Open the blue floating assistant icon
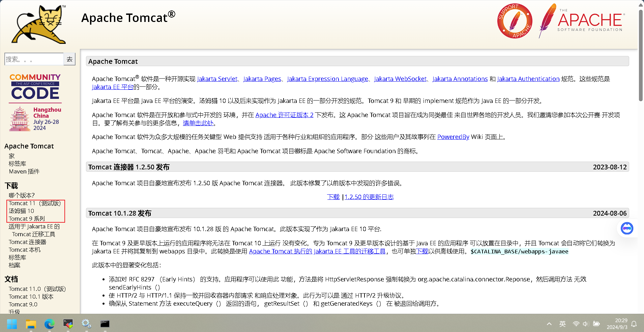The height and width of the screenshot is (332, 644). [x=627, y=228]
